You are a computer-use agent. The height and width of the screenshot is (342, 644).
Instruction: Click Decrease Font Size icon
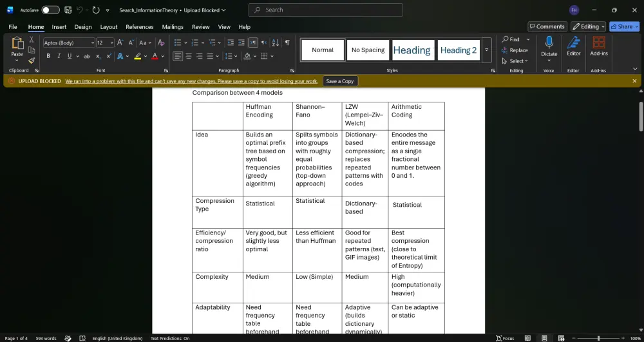[x=131, y=43]
